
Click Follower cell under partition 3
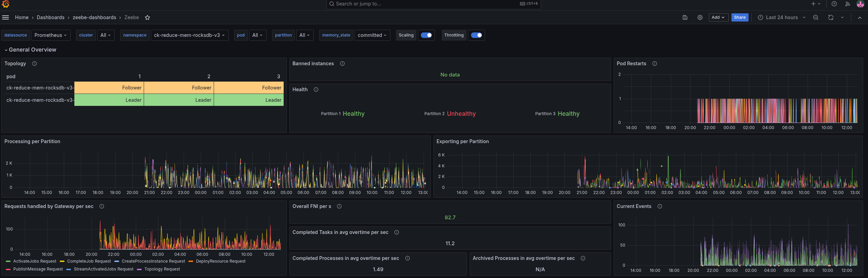249,88
